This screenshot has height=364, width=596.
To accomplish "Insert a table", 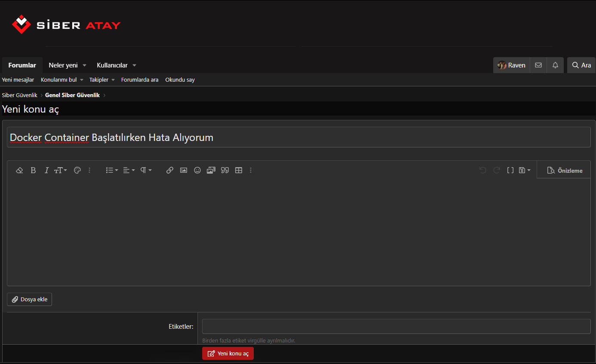I will pyautogui.click(x=239, y=170).
